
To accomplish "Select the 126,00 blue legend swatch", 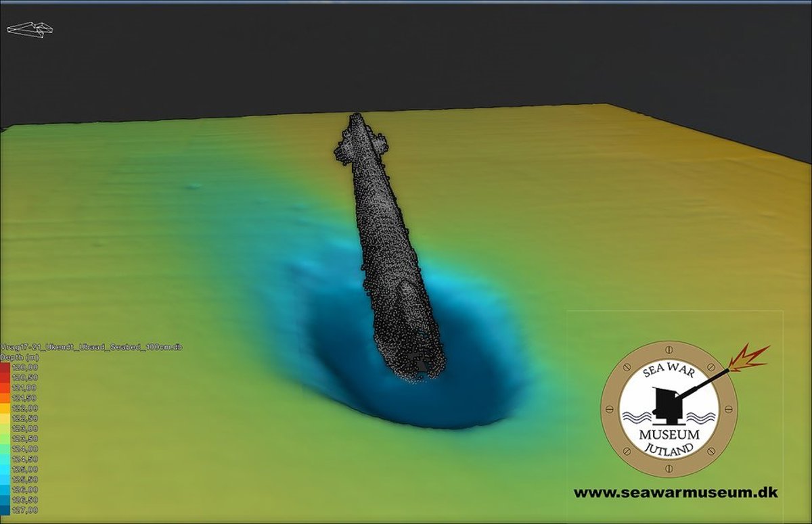I will [5, 489].
